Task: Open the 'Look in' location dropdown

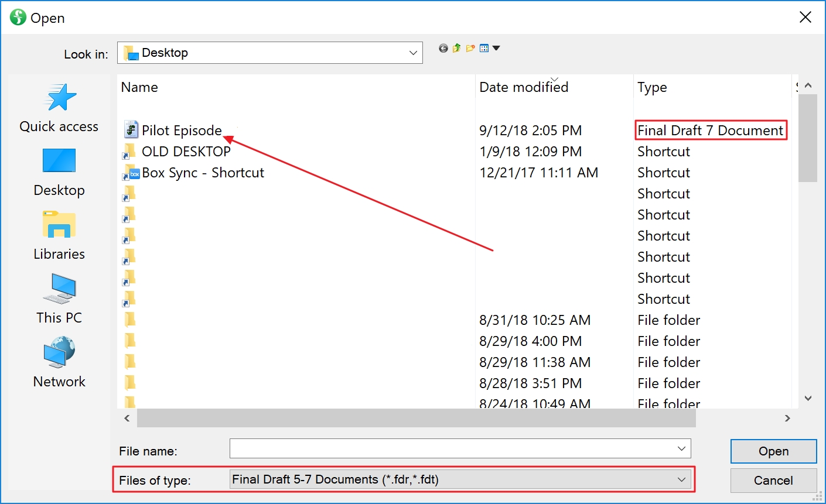Action: click(x=413, y=52)
